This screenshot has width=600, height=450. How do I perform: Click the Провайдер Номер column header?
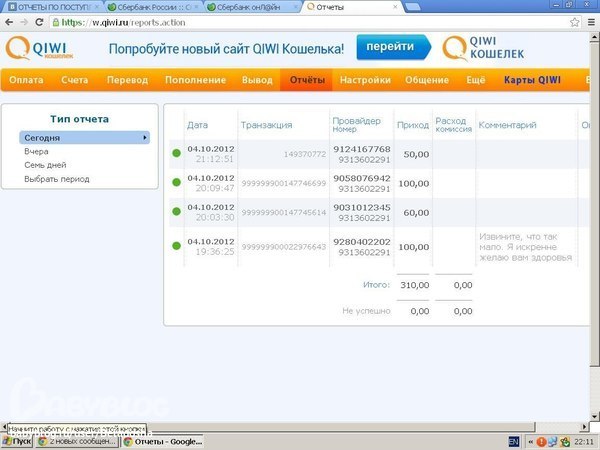click(x=356, y=124)
